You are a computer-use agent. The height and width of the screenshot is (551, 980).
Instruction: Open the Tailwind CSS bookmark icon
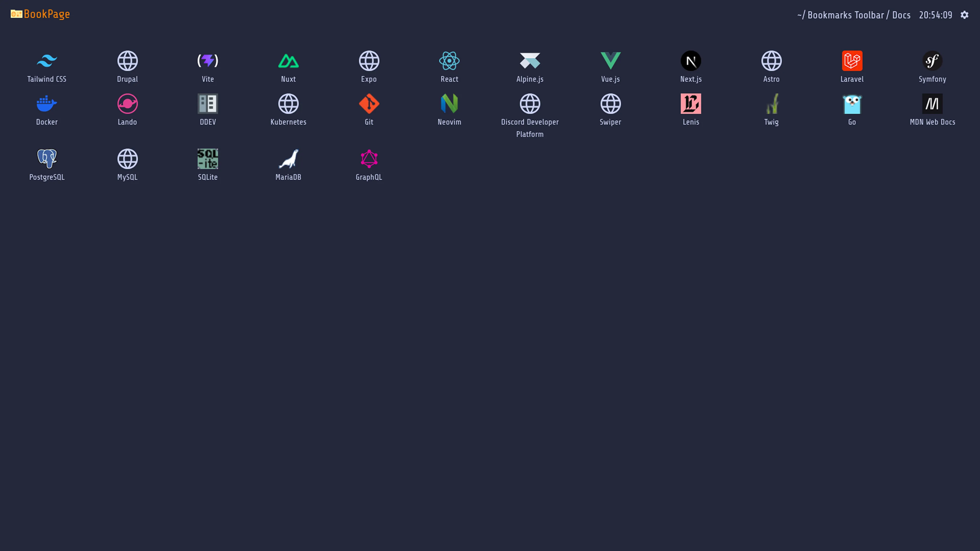(x=47, y=61)
